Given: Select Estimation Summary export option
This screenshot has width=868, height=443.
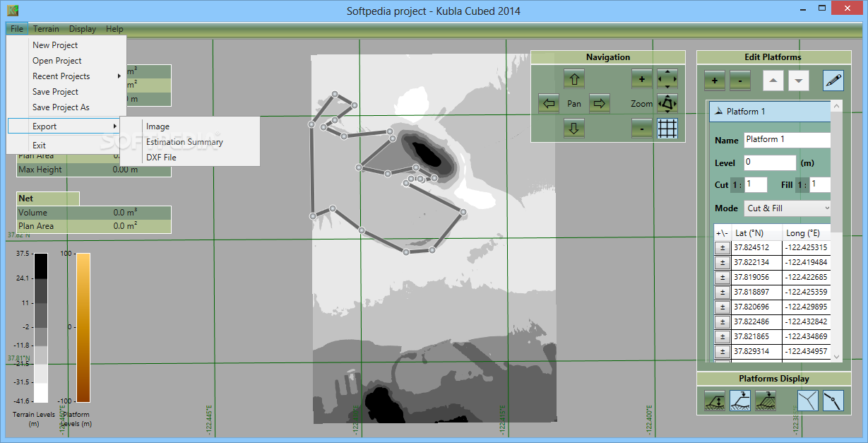Looking at the screenshot, I should click(189, 142).
